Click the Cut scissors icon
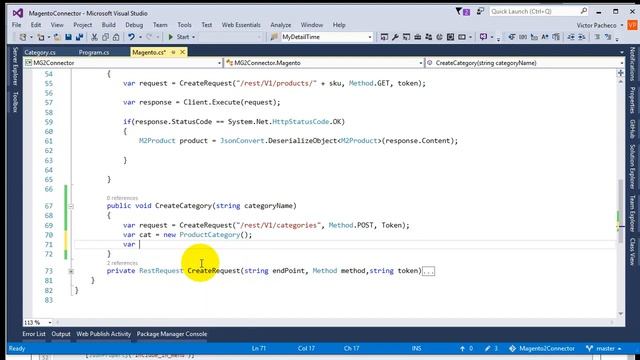This screenshot has width=640, height=360. pos(94,37)
